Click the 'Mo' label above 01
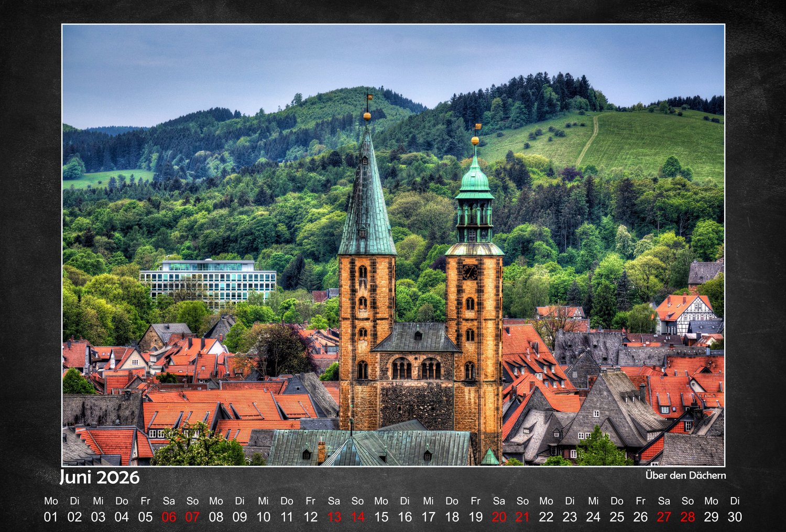The width and height of the screenshot is (786, 532). tap(51, 501)
